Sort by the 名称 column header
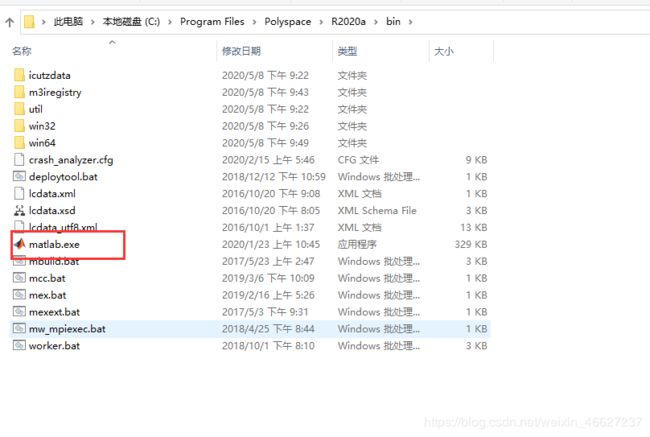This screenshot has width=650, height=437. 22,51
